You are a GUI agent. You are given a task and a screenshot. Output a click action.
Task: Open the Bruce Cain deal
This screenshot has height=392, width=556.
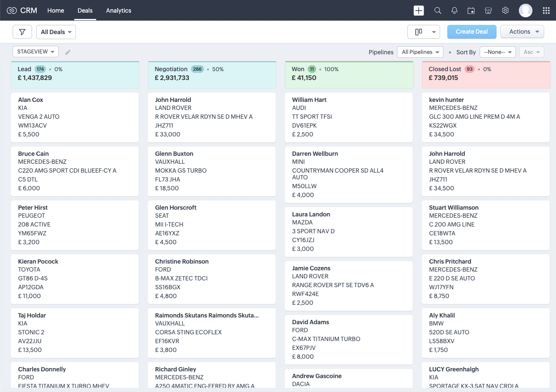pyautogui.click(x=75, y=171)
